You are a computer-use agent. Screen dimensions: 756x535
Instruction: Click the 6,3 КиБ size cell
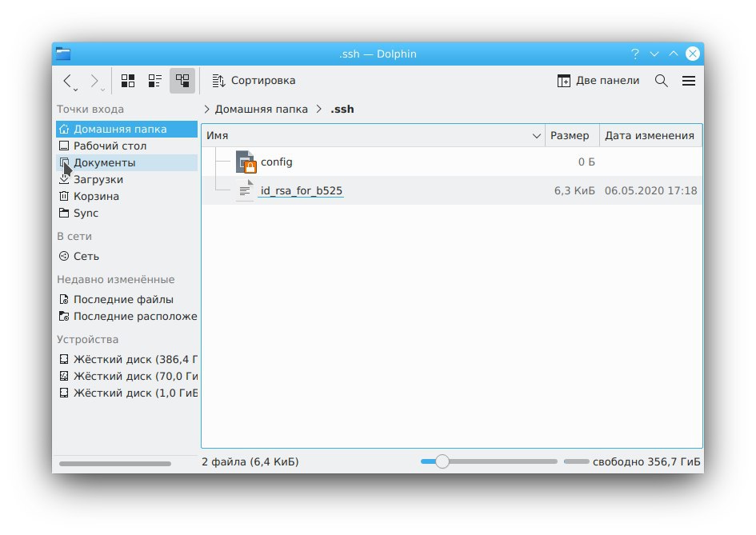coord(574,191)
